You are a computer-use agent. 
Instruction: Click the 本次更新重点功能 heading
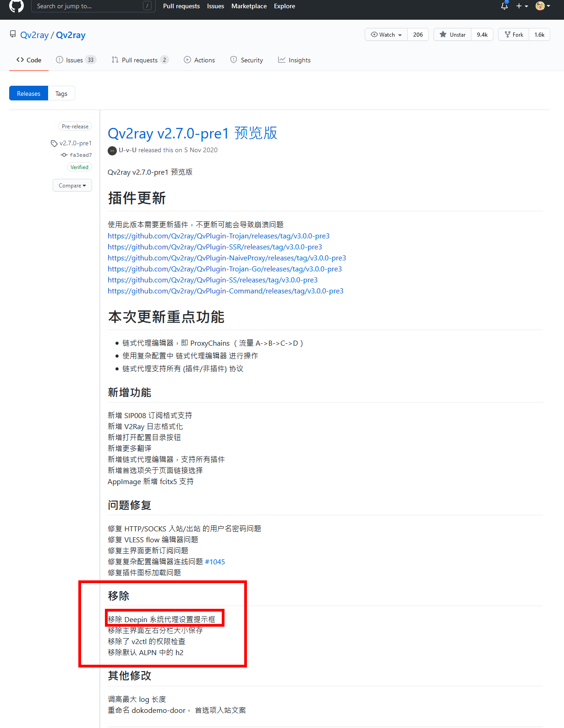(x=166, y=317)
